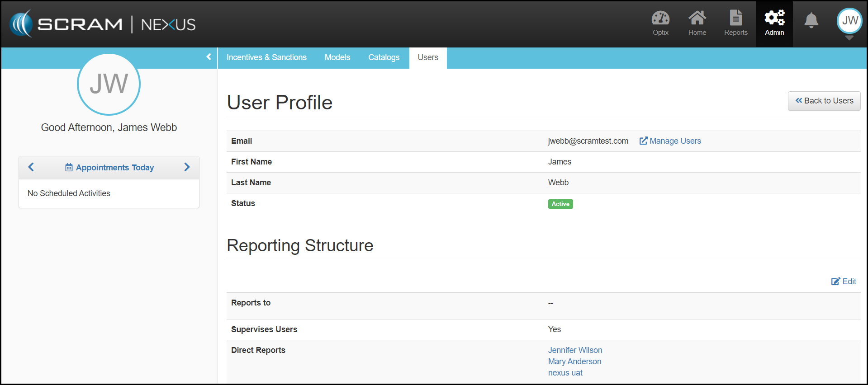The width and height of the screenshot is (868, 385).
Task: Click the Active status badge
Action: click(x=560, y=204)
